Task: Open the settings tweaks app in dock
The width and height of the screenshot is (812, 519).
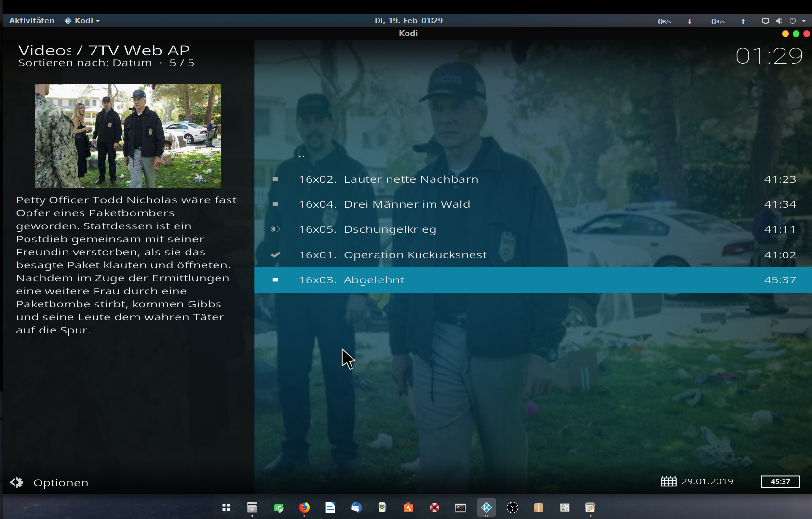Action: click(x=565, y=507)
